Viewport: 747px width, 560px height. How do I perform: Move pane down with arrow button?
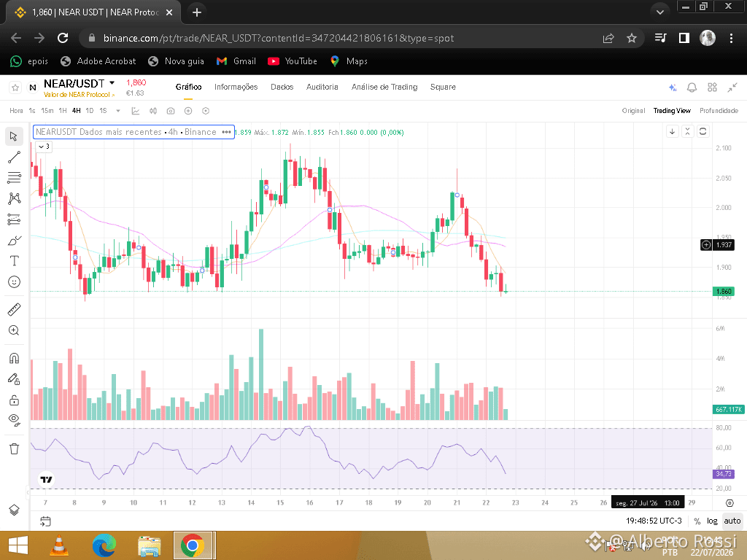tap(672, 131)
